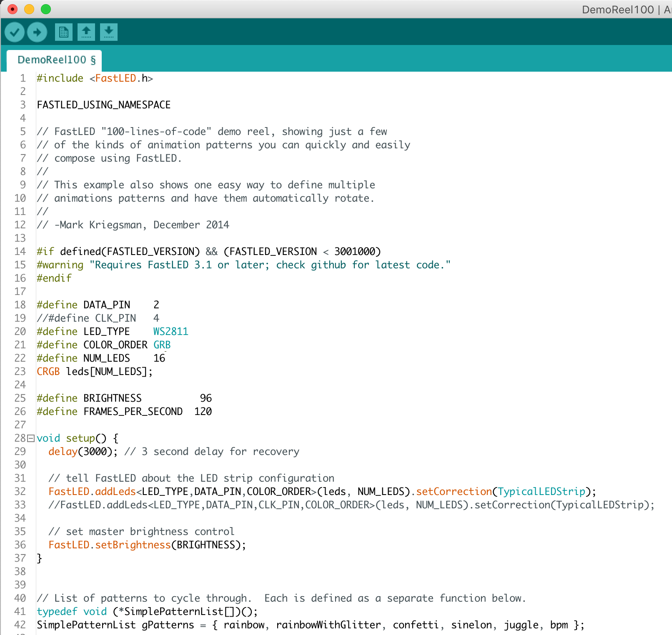
Task: Click the '100-lines-of-code demo reel' comment
Action: (212, 132)
